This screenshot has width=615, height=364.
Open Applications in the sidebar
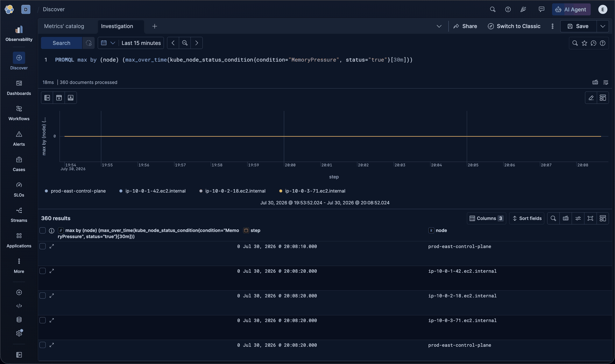click(x=19, y=240)
